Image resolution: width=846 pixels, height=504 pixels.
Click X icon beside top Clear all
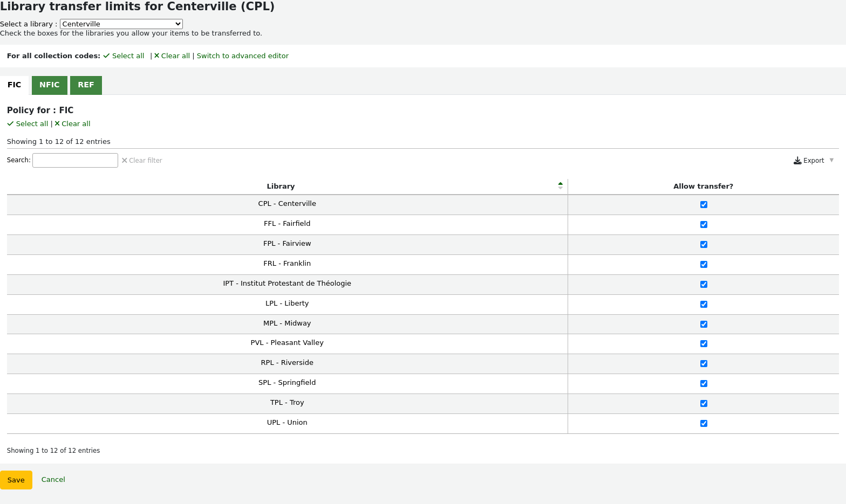point(157,56)
